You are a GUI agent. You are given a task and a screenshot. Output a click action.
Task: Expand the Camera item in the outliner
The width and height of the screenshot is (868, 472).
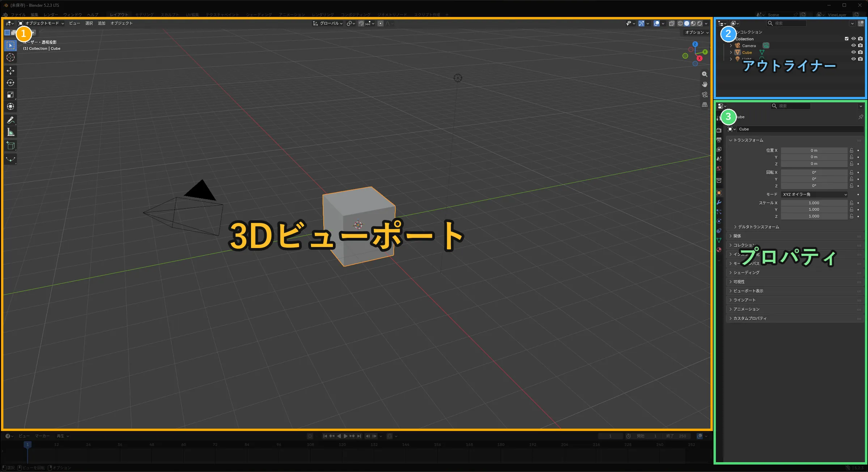tap(731, 46)
